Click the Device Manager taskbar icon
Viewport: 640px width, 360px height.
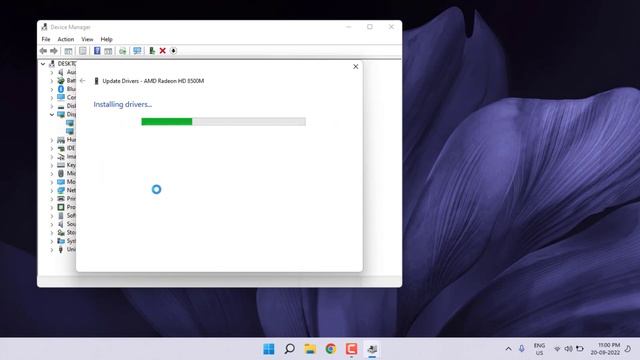tap(372, 349)
